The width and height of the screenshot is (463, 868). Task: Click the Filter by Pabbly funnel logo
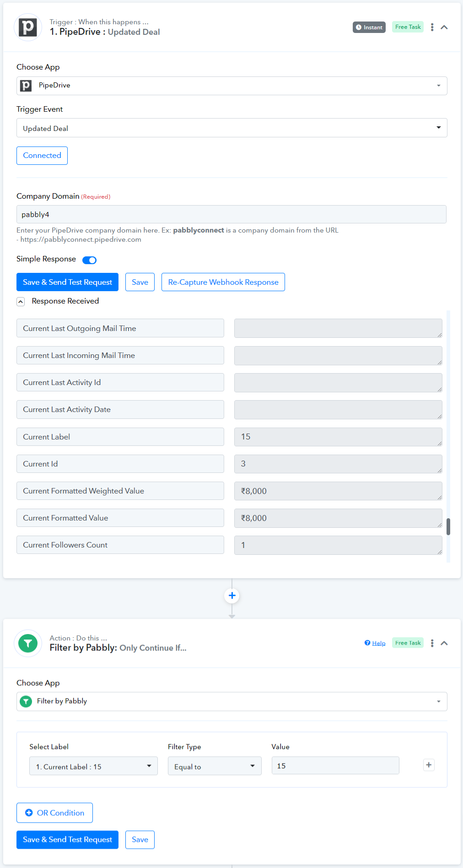pos(28,643)
